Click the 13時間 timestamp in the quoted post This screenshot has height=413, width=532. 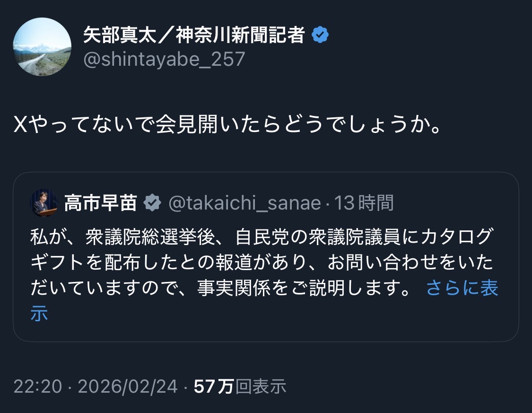(x=364, y=203)
